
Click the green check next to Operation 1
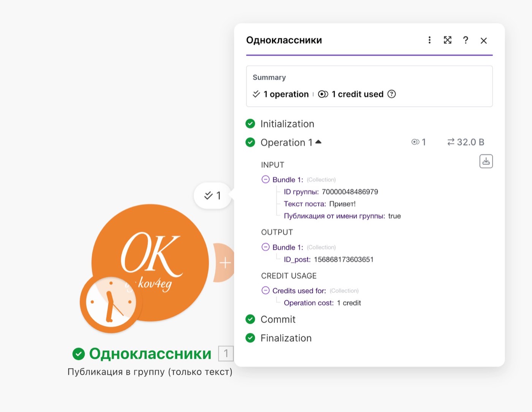click(x=250, y=142)
